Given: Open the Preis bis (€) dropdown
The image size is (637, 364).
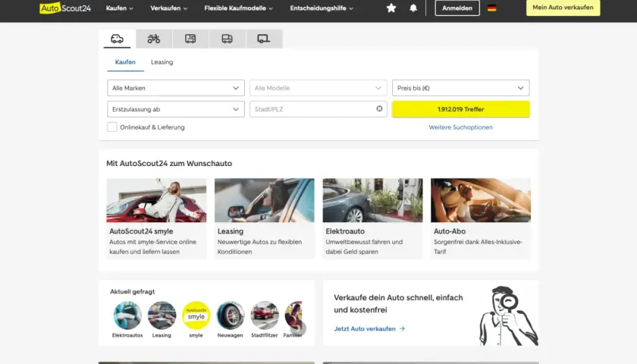Looking at the screenshot, I should tap(461, 88).
